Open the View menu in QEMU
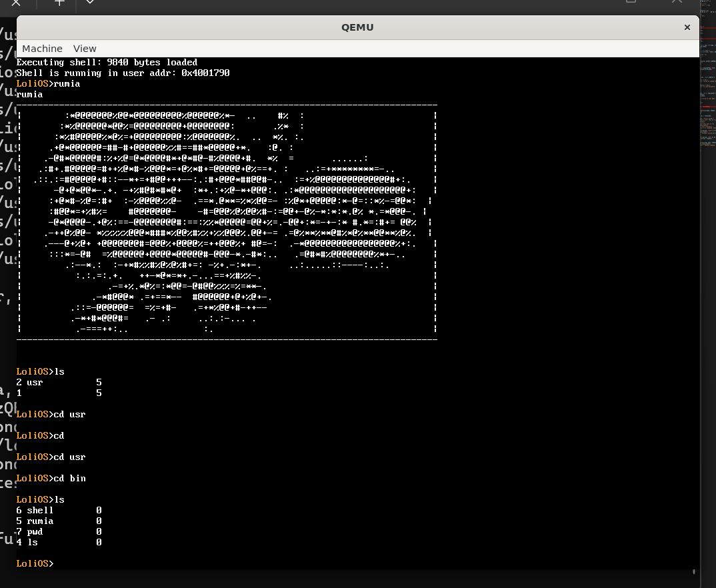The width and height of the screenshot is (716, 588). pyautogui.click(x=85, y=49)
